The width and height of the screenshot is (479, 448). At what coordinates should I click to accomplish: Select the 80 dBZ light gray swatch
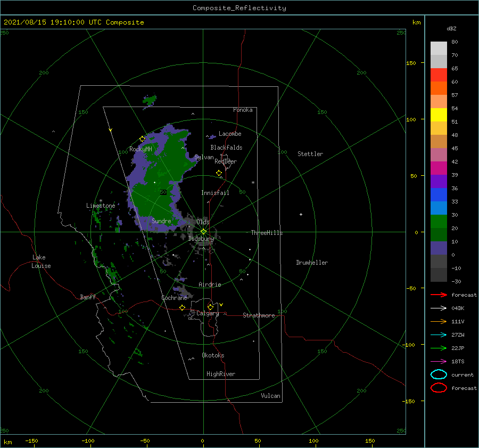tap(439, 48)
